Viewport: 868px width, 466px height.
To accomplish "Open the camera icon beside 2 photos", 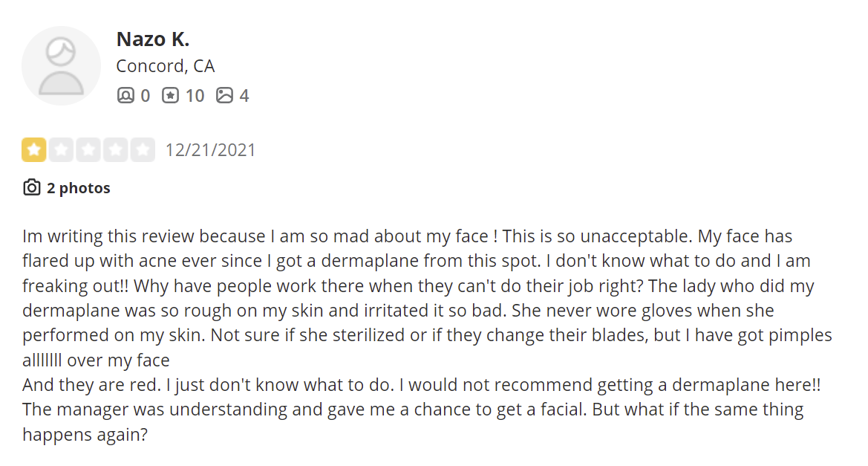I will click(x=31, y=187).
